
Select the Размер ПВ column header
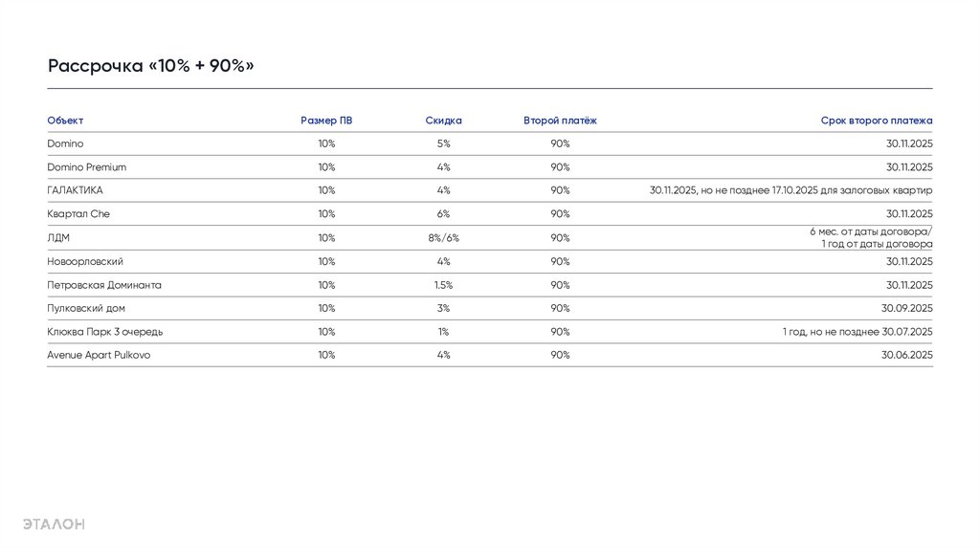(x=326, y=121)
